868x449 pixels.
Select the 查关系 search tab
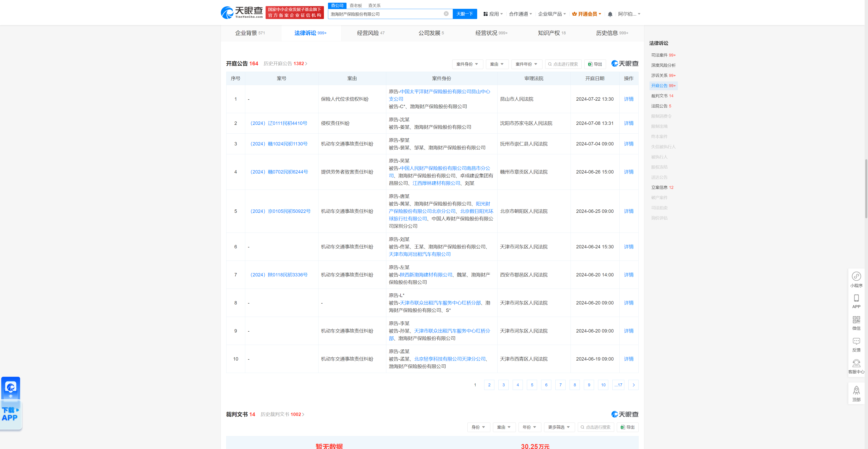pyautogui.click(x=374, y=6)
